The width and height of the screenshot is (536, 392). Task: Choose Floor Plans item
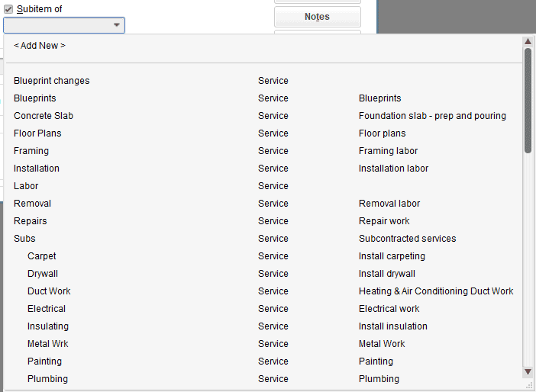[37, 133]
